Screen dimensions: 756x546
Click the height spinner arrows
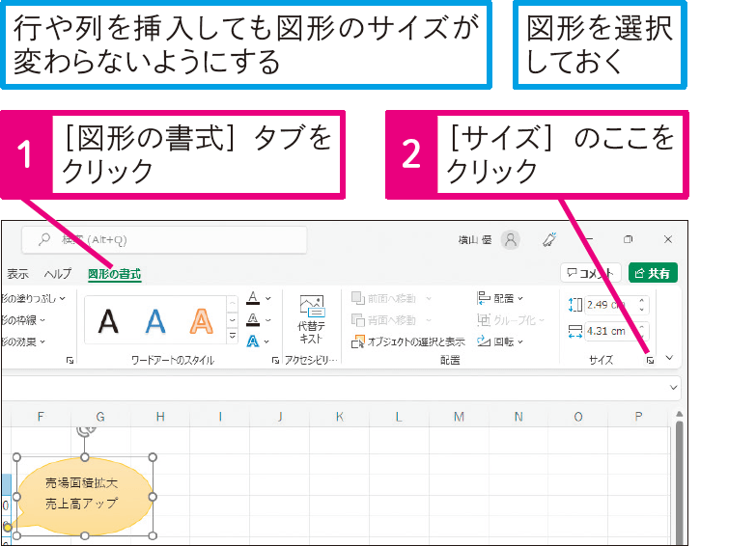point(642,305)
